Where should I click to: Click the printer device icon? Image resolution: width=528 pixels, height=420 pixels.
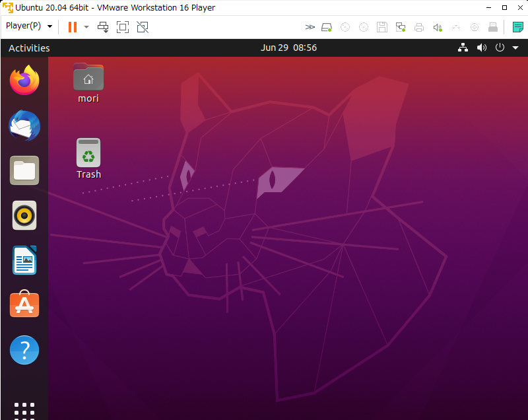pyautogui.click(x=419, y=27)
